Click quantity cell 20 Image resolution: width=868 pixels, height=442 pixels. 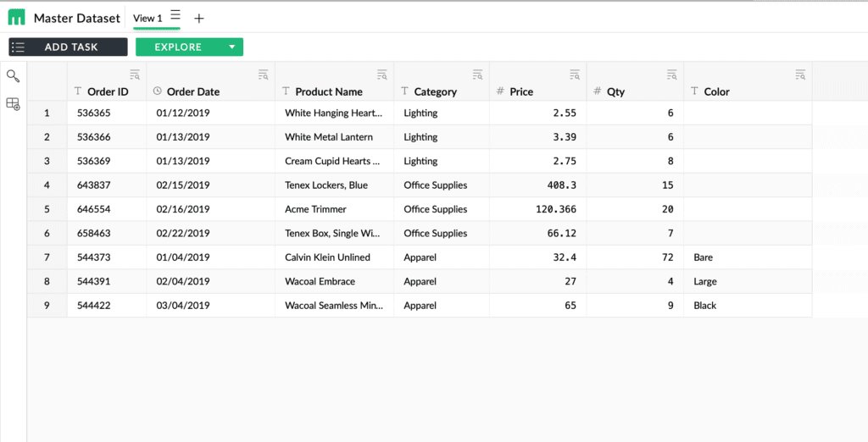pyautogui.click(x=635, y=209)
